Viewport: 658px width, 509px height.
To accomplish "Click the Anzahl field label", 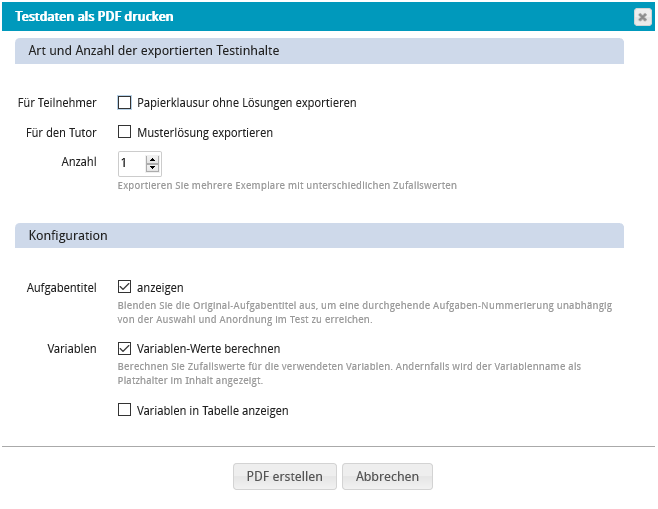I will tap(79, 162).
